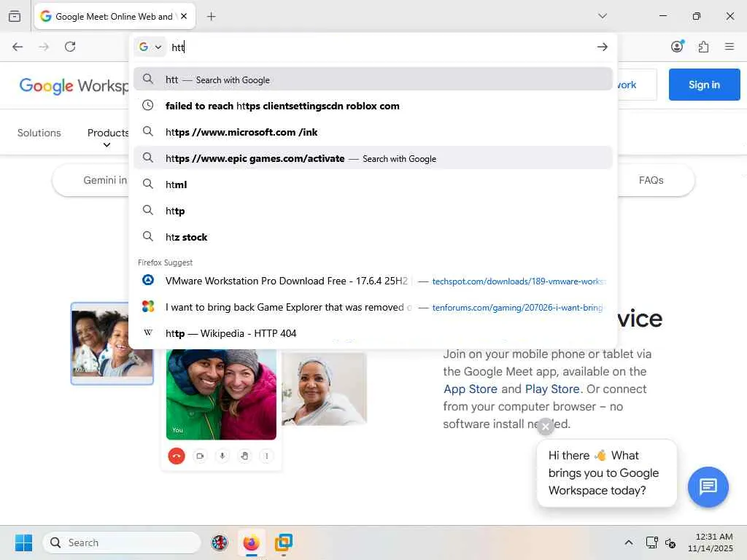Viewport: 747px width, 560px height.
Task: Open 'I want to bring back Game Explorer' suggestion
Action: point(373,307)
